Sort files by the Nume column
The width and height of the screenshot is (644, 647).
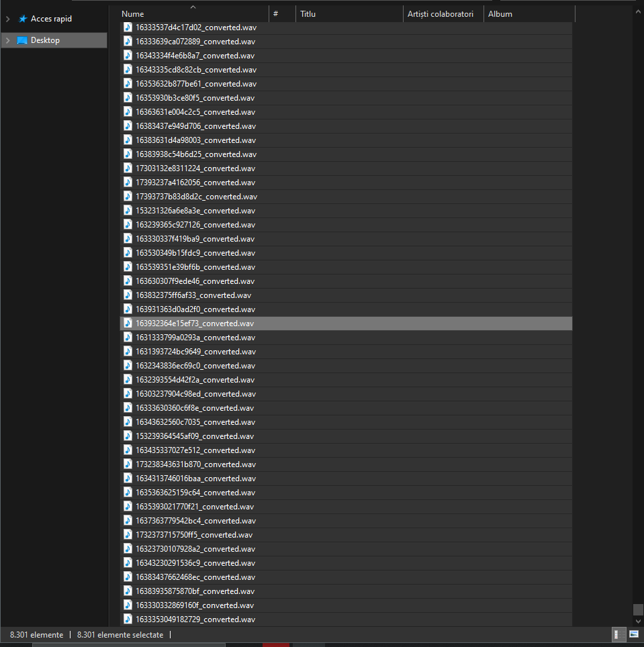point(133,14)
